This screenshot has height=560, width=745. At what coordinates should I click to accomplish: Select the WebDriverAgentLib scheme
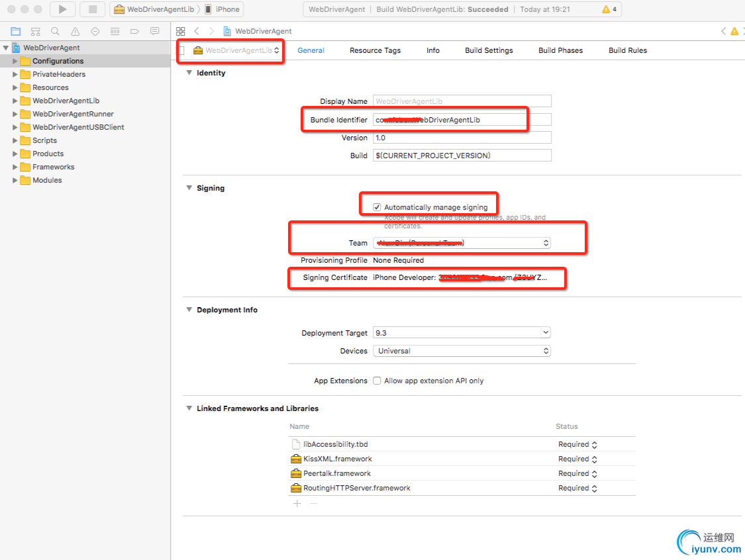click(154, 9)
